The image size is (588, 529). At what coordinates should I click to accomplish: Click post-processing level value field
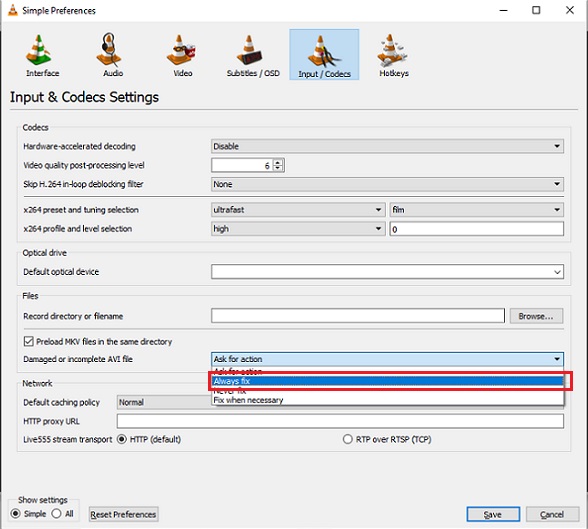pyautogui.click(x=242, y=165)
